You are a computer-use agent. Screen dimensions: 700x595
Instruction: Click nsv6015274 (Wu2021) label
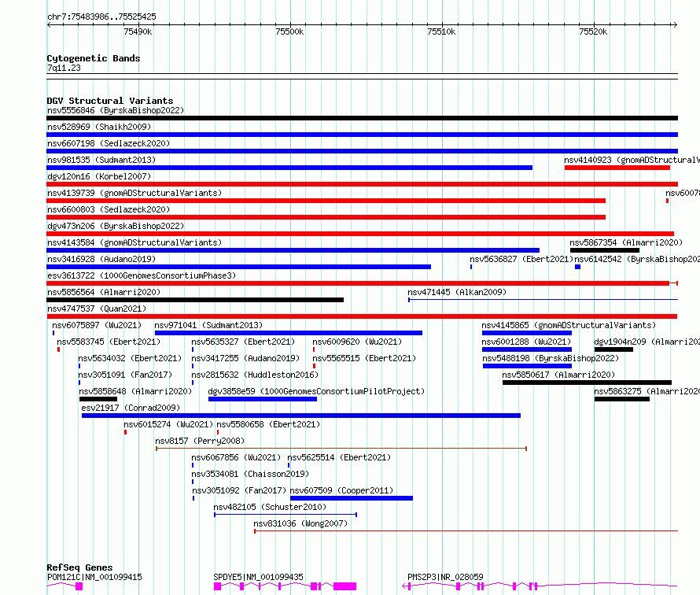coord(168,424)
